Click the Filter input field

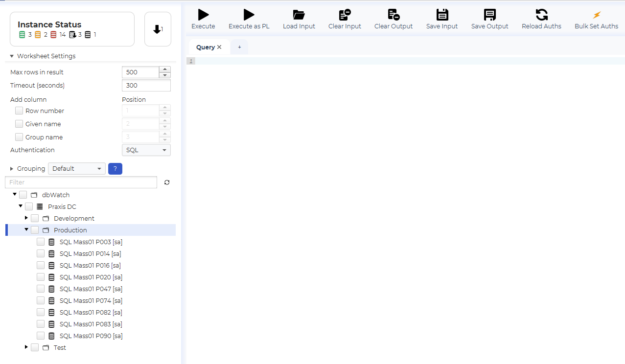pos(81,182)
